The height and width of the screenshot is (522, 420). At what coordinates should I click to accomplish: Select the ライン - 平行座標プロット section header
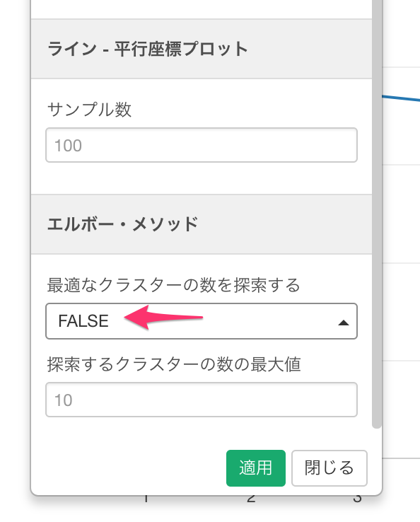pyautogui.click(x=202, y=49)
